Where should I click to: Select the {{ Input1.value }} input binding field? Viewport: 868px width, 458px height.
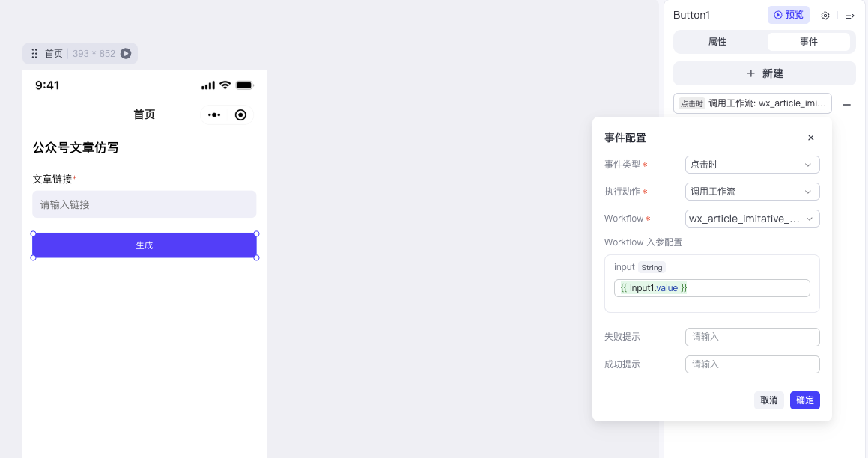711,287
